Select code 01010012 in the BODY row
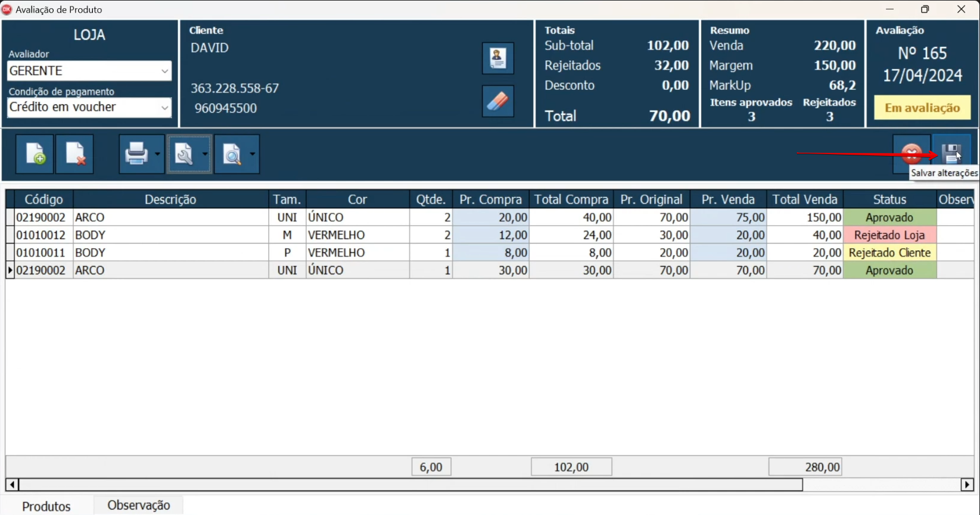Image resolution: width=980 pixels, height=515 pixels. click(x=43, y=235)
